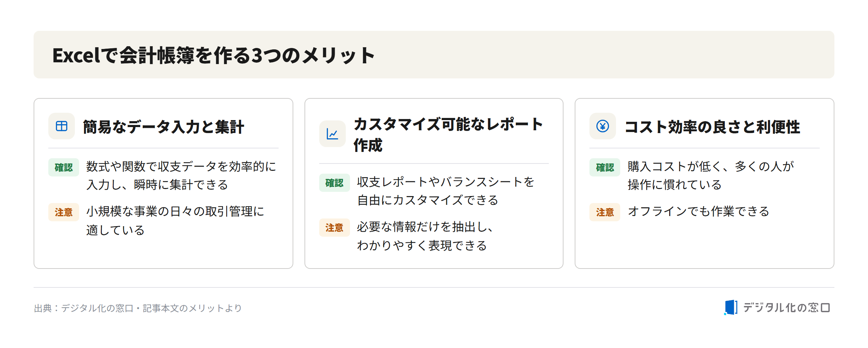Click 注意 badge beside 必要な情報だけを抽出
The height and width of the screenshot is (348, 868).
point(334,228)
